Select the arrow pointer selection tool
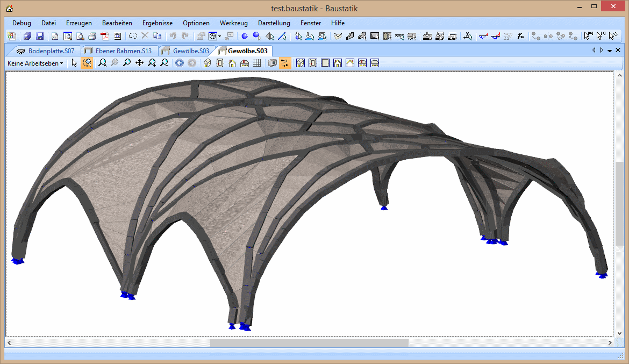 point(74,63)
